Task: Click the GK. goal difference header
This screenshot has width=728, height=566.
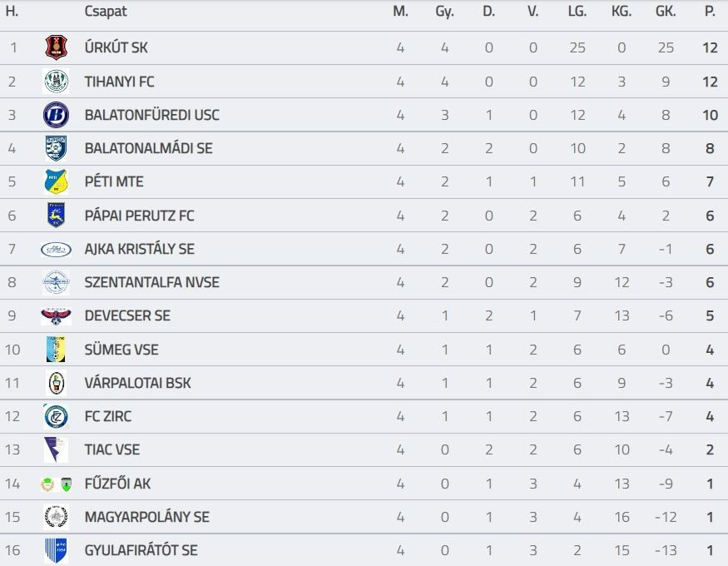Action: pos(666,12)
